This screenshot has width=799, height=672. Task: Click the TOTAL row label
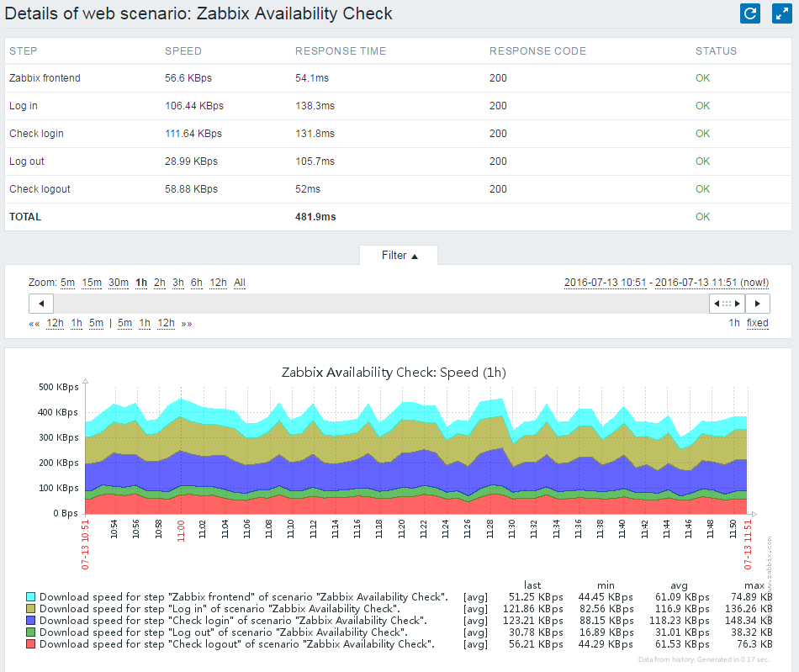[25, 216]
